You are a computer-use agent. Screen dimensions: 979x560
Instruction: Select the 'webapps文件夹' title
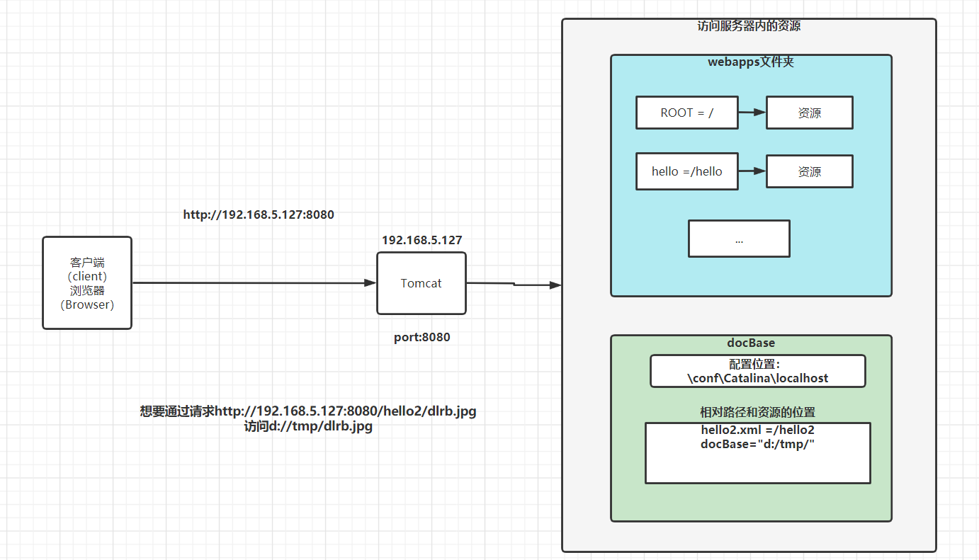pyautogui.click(x=751, y=62)
